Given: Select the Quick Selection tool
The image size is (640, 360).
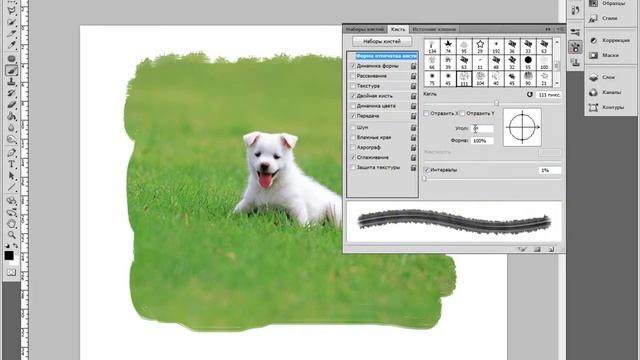Looking at the screenshot, I should (x=11, y=22).
